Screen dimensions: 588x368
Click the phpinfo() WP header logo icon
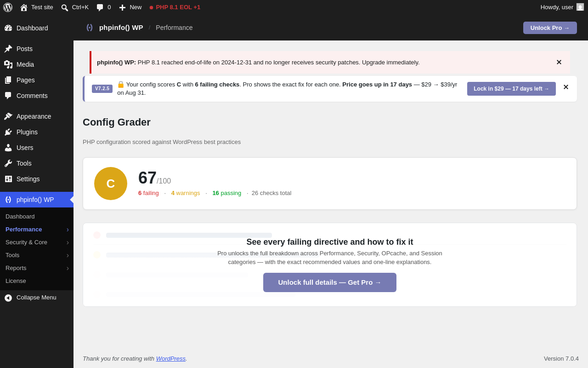point(90,28)
